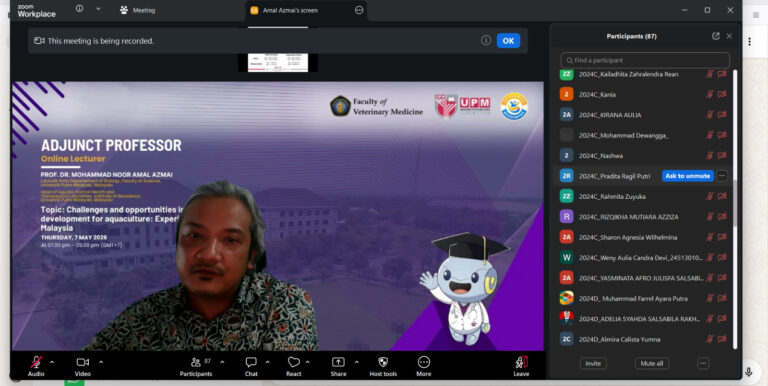Toggle muted mic icon for 2024C_Nashwa
The height and width of the screenshot is (386, 768).
click(x=710, y=155)
